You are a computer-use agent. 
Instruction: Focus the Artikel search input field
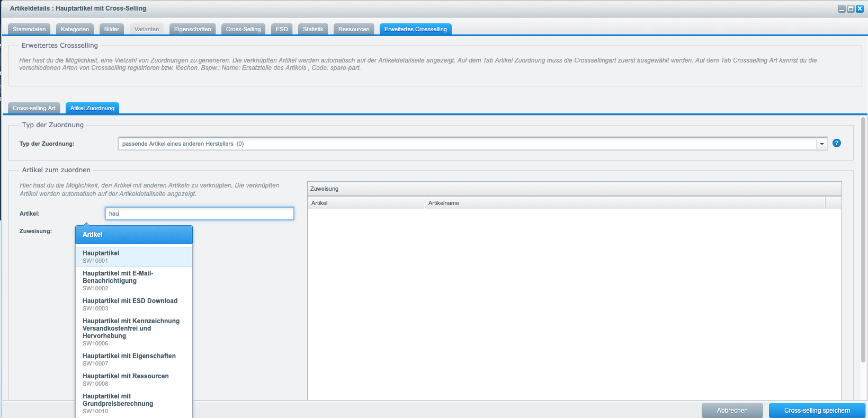(x=200, y=214)
